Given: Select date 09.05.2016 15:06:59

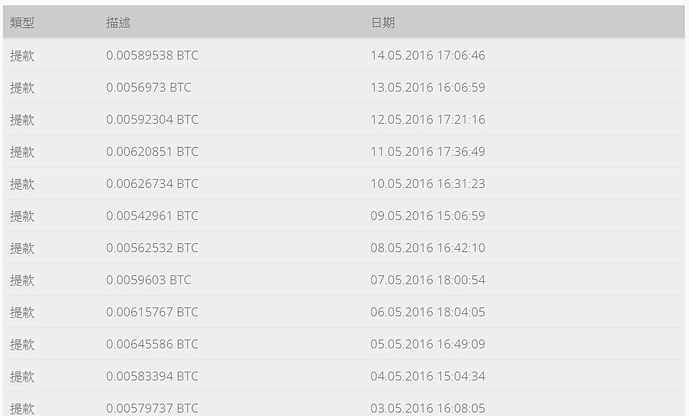Looking at the screenshot, I should [428, 216].
